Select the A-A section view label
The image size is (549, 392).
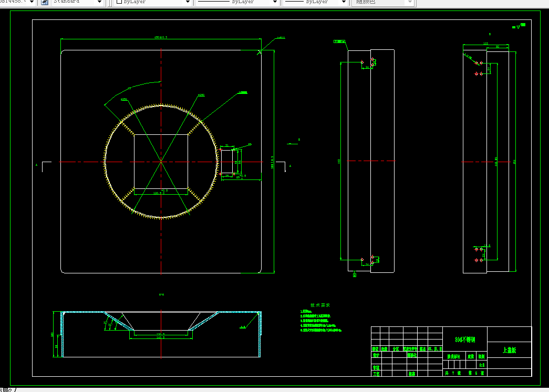[x=161, y=294]
